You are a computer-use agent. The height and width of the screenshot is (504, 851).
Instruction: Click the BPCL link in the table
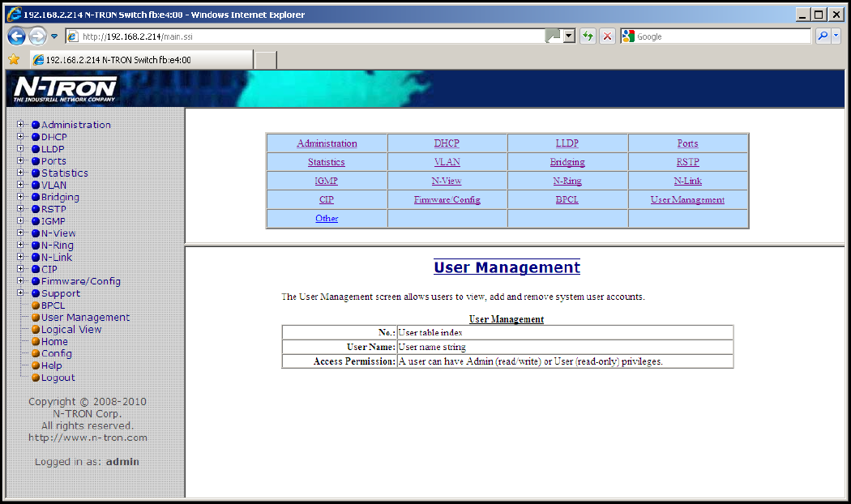[567, 199]
